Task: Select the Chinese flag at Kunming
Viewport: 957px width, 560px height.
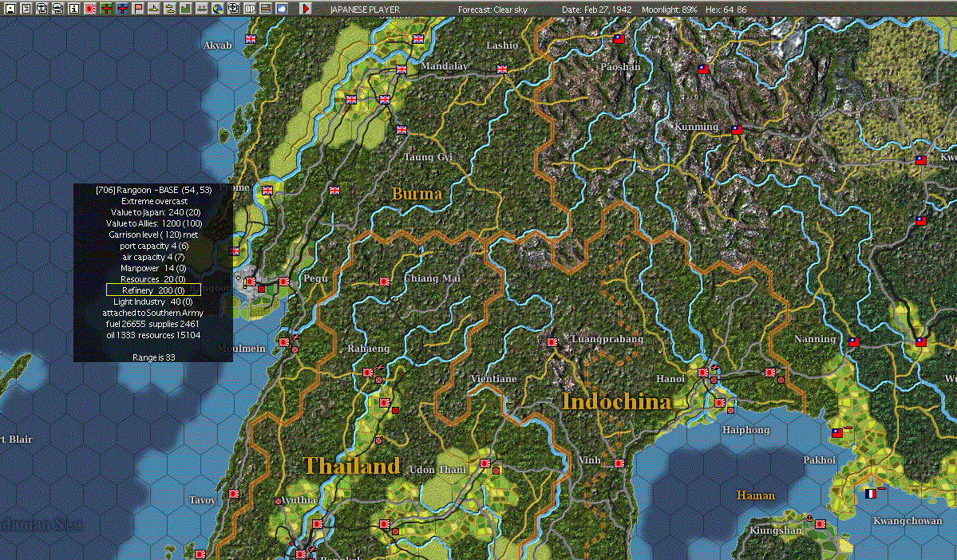Action: pos(737,129)
